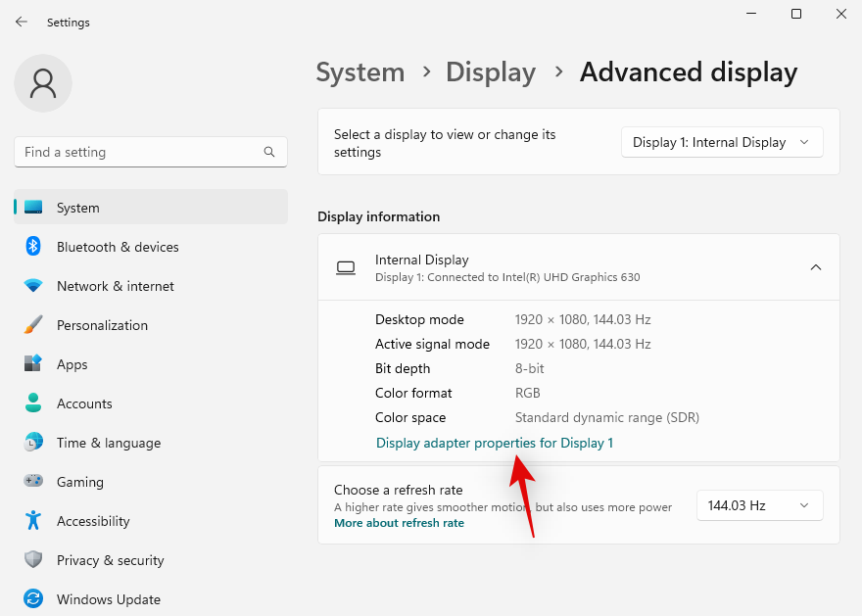This screenshot has height=616, width=862.
Task: Open the Display 1: Internal Display selector
Action: 722,142
